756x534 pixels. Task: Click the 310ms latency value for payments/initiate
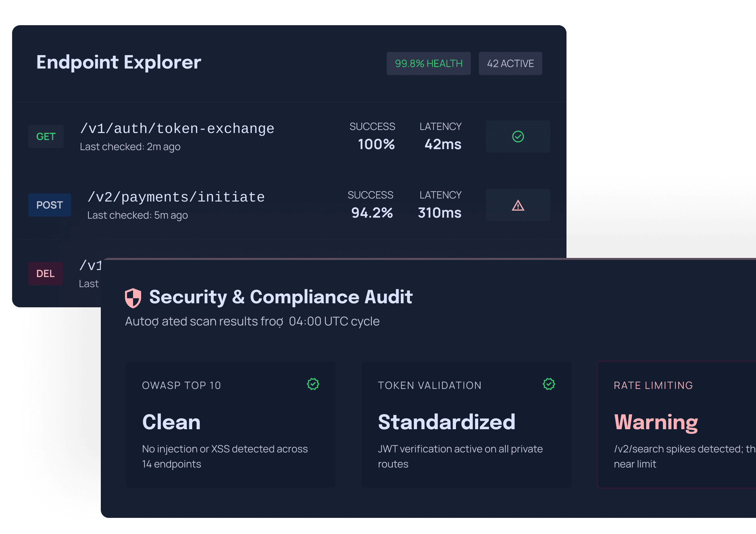pos(440,213)
